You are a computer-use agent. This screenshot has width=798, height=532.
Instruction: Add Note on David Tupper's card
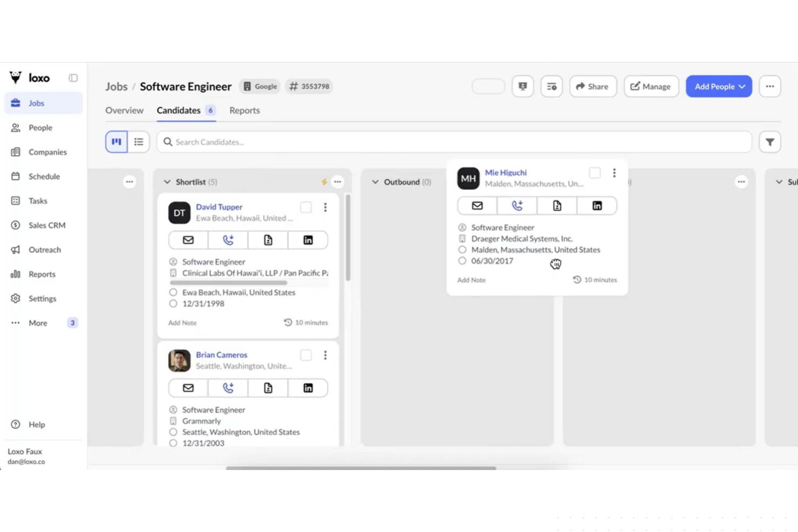[182, 323]
